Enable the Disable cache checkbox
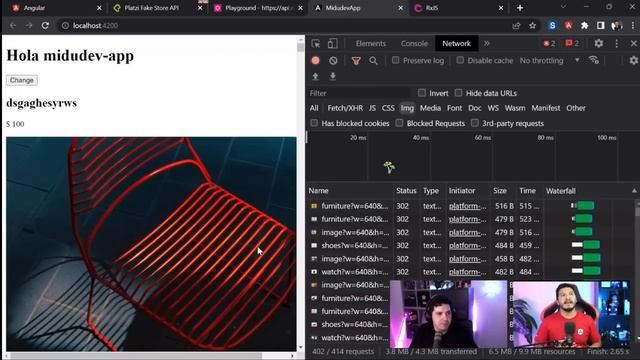 click(x=460, y=60)
